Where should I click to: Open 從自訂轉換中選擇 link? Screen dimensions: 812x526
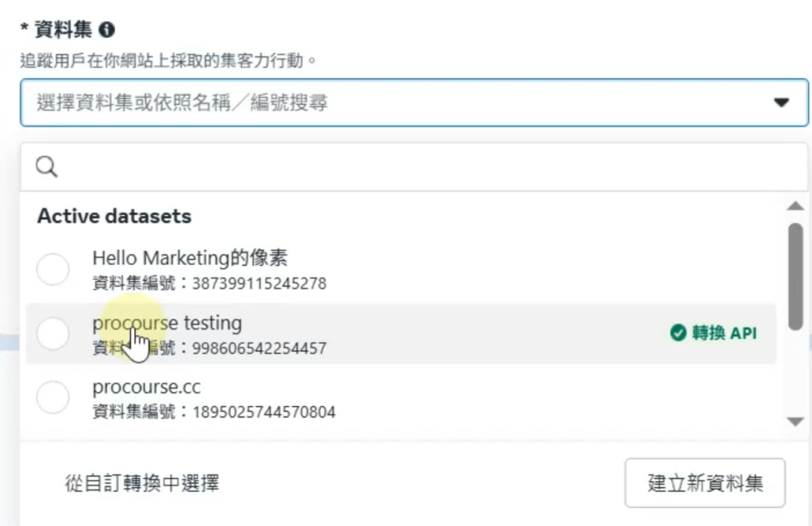tap(142, 482)
